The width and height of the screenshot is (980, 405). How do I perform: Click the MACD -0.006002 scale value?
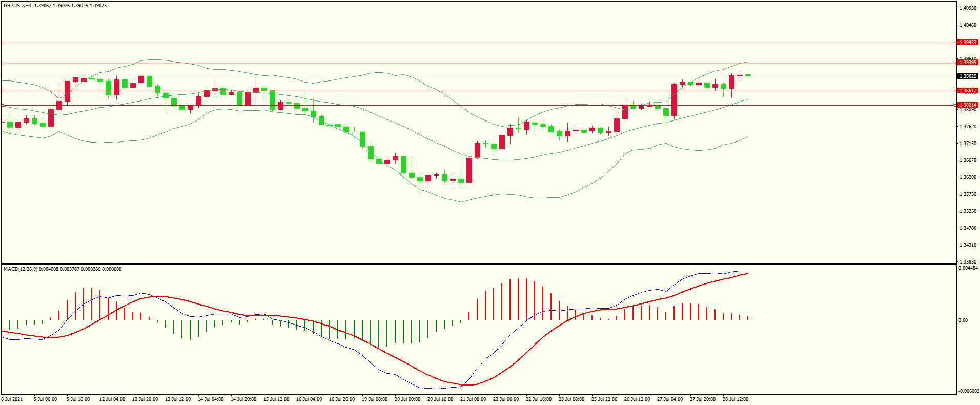[969, 391]
